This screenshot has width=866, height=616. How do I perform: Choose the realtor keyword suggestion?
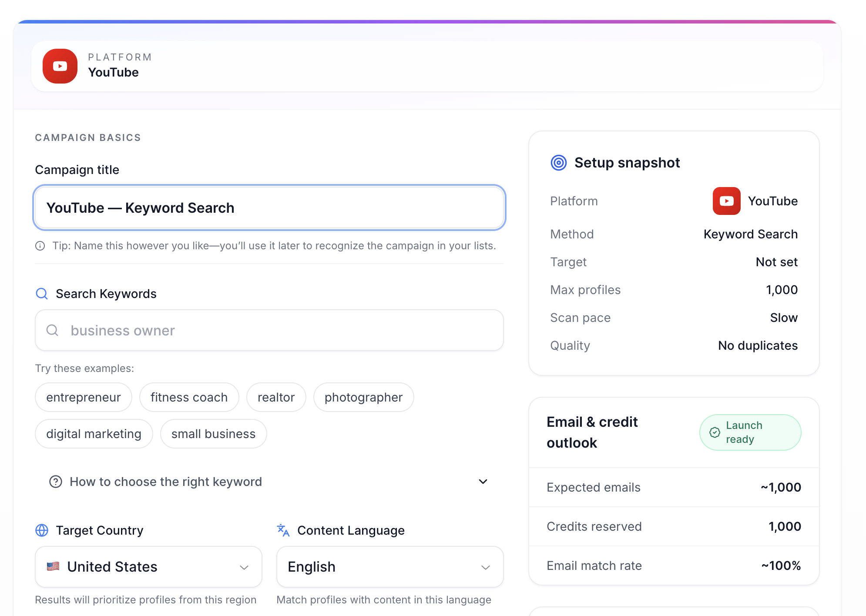[x=276, y=397]
